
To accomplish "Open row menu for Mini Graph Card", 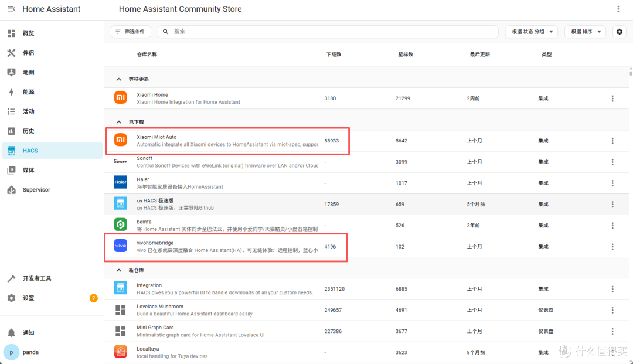I will [612, 331].
